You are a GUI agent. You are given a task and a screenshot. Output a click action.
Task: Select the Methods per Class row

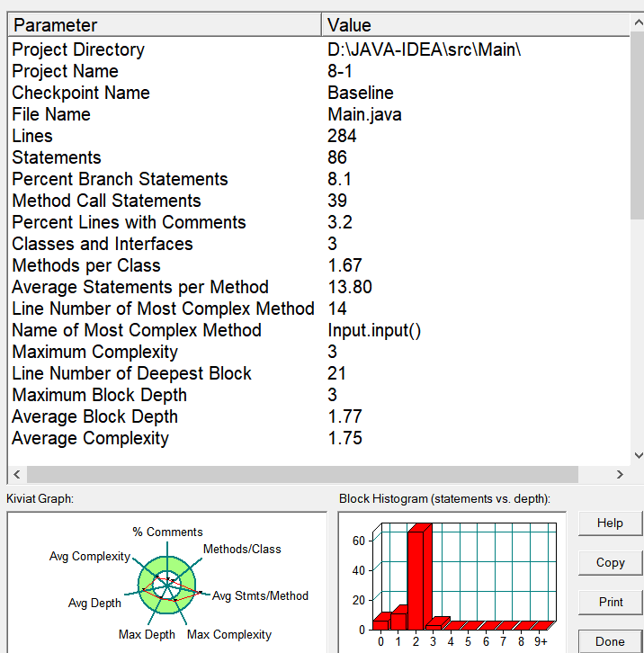(x=318, y=265)
